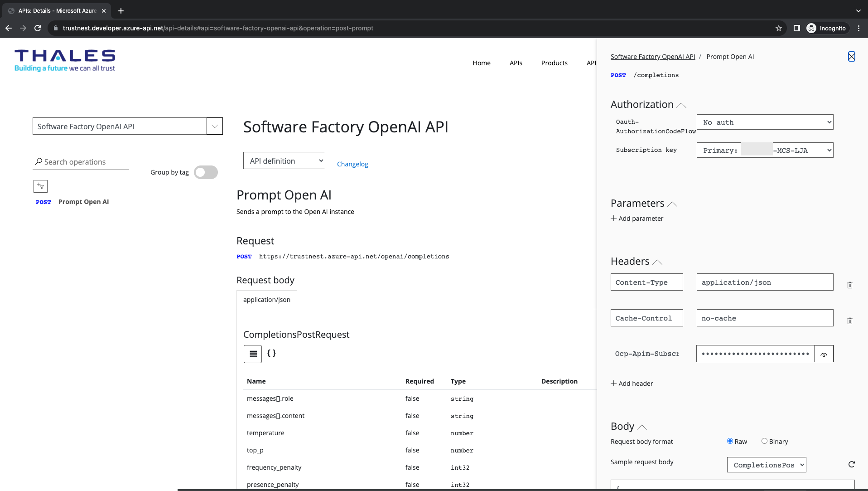
Task: Switch to the table schema view icon
Action: tap(253, 354)
